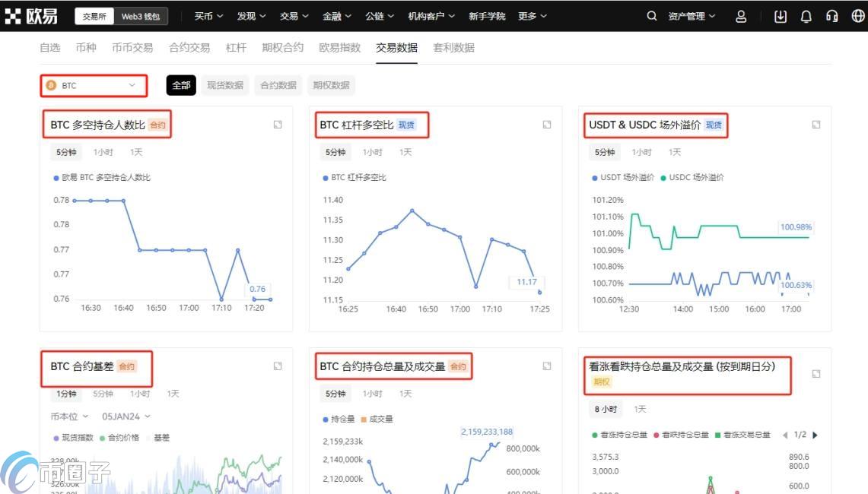Open the 买币 menu in navigation
868x494 pixels.
[208, 16]
